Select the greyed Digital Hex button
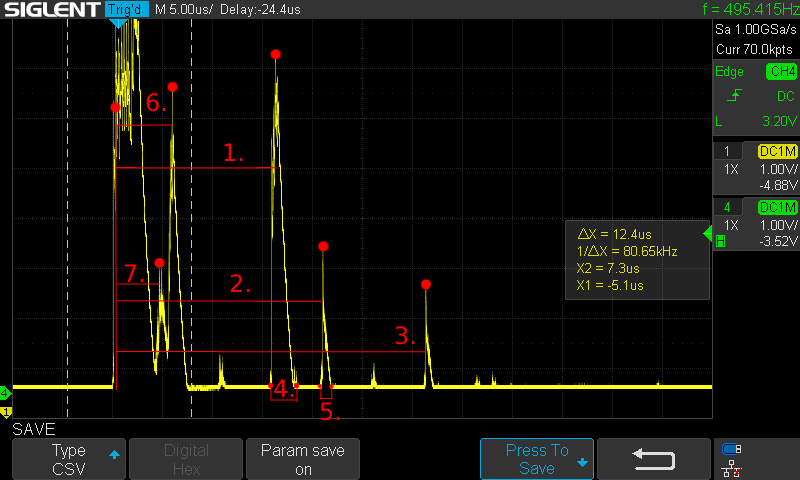Screen dimensions: 800x480 pyautogui.click(x=186, y=459)
